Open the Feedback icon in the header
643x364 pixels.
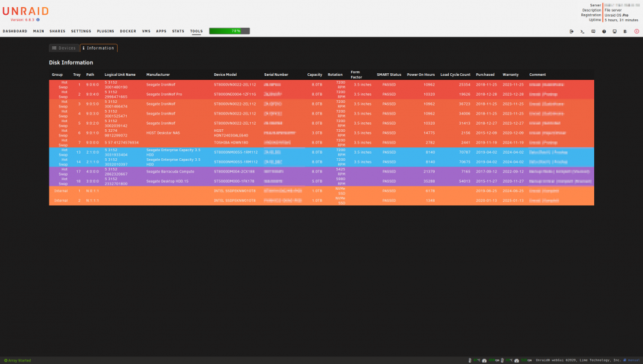coord(593,31)
